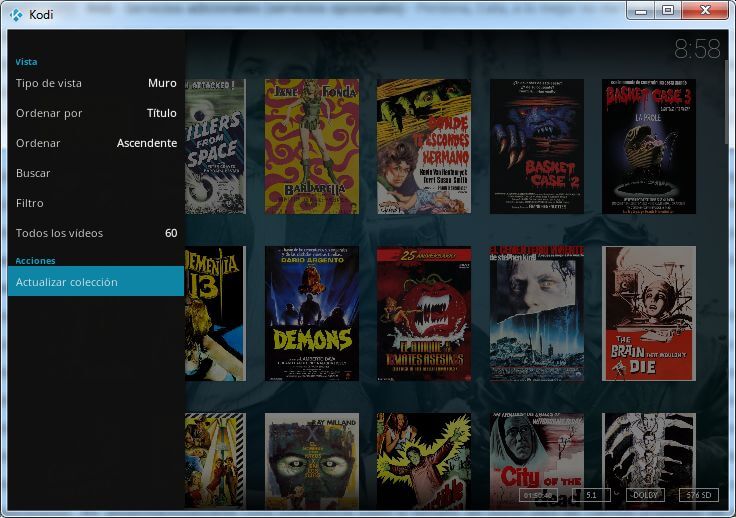
Task: Select the Demons movie poster
Action: coord(311,313)
